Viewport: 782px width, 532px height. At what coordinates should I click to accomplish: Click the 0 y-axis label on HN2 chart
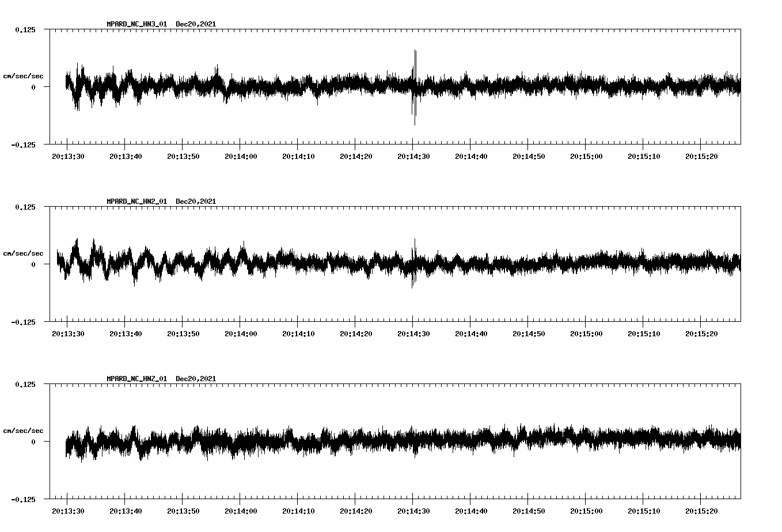pos(33,264)
